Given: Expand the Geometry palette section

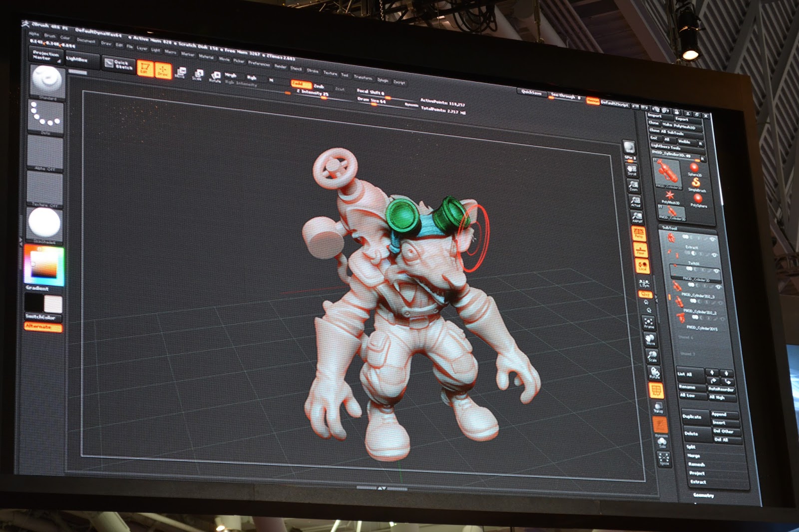Looking at the screenshot, I should pyautogui.click(x=703, y=496).
